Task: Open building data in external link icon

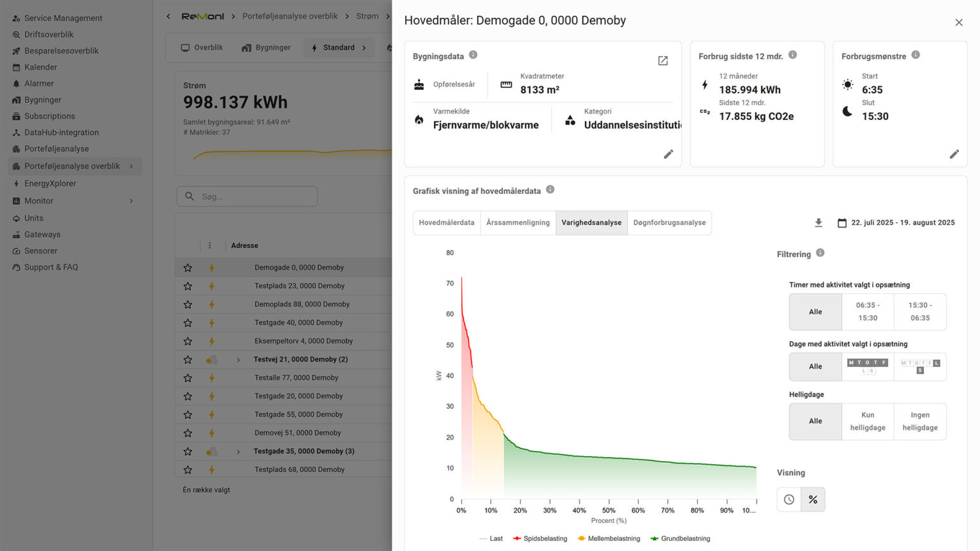Action: [663, 61]
